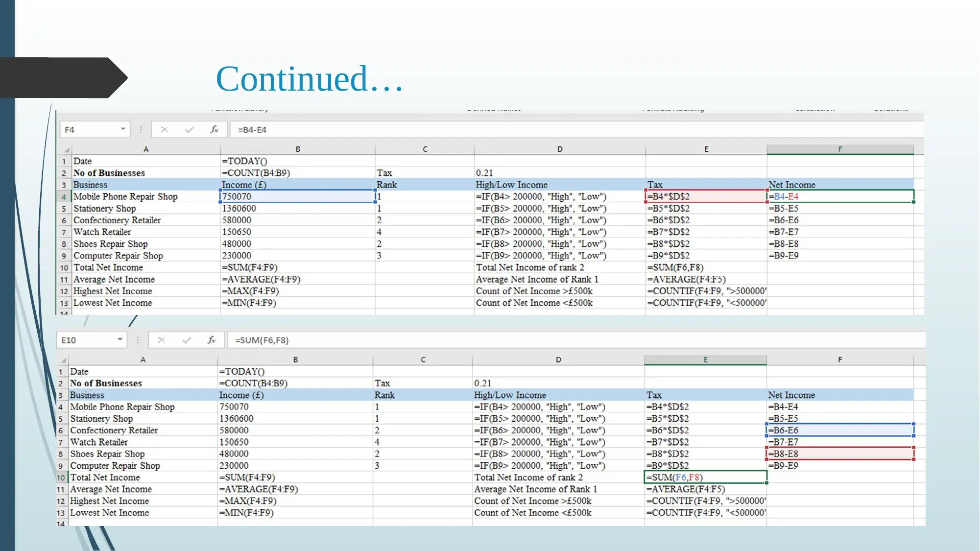Select row 10 header in lower sheet
The width and height of the screenshot is (980, 551).
(61, 478)
